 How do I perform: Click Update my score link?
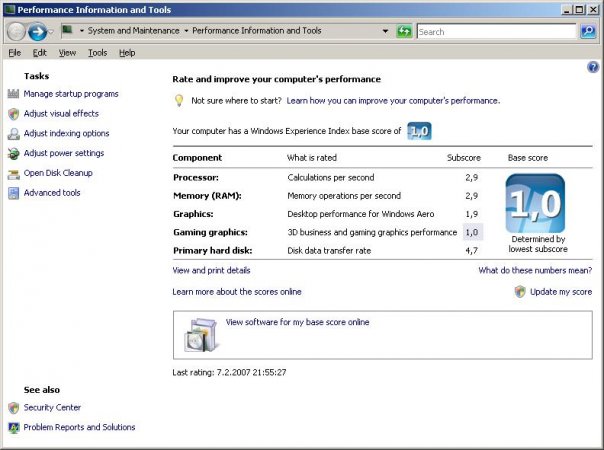point(561,292)
